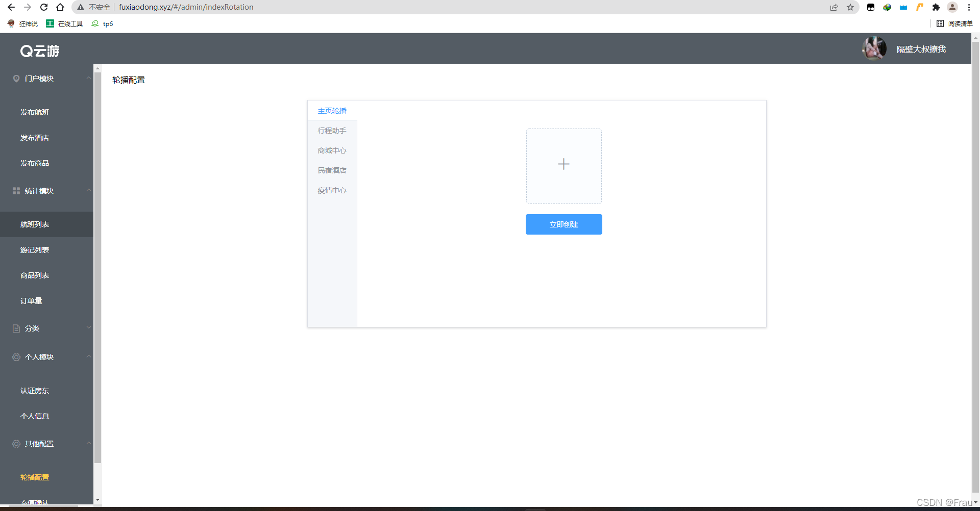Viewport: 980px width, 511px height.
Task: Select the 行程助手 tab
Action: [332, 131]
